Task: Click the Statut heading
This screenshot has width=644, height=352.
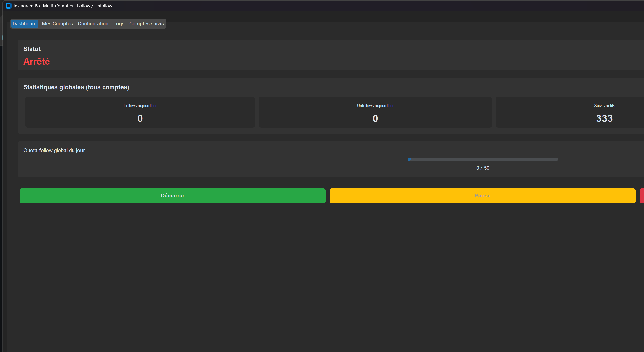Action: pyautogui.click(x=32, y=49)
